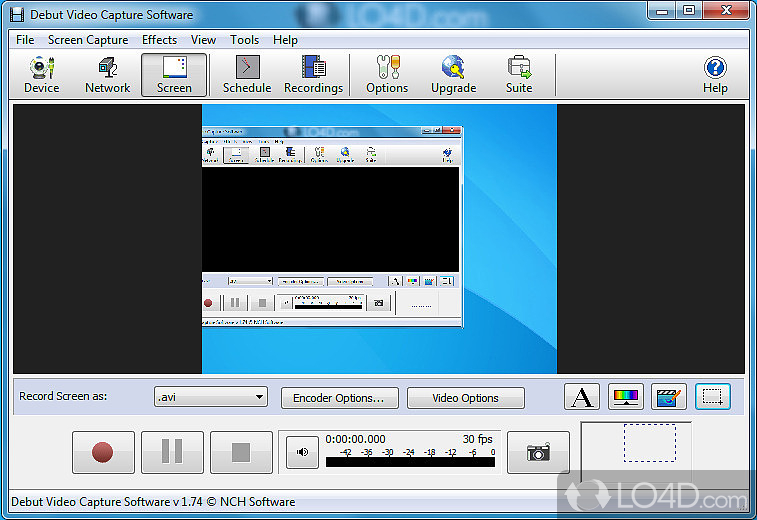Click the Video Options button
757x520 pixels.
pos(465,398)
